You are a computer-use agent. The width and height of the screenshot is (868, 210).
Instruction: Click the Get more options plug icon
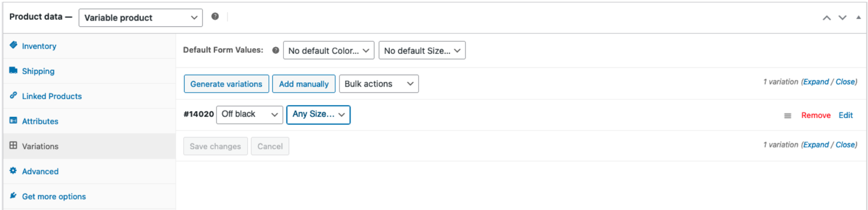coord(14,196)
